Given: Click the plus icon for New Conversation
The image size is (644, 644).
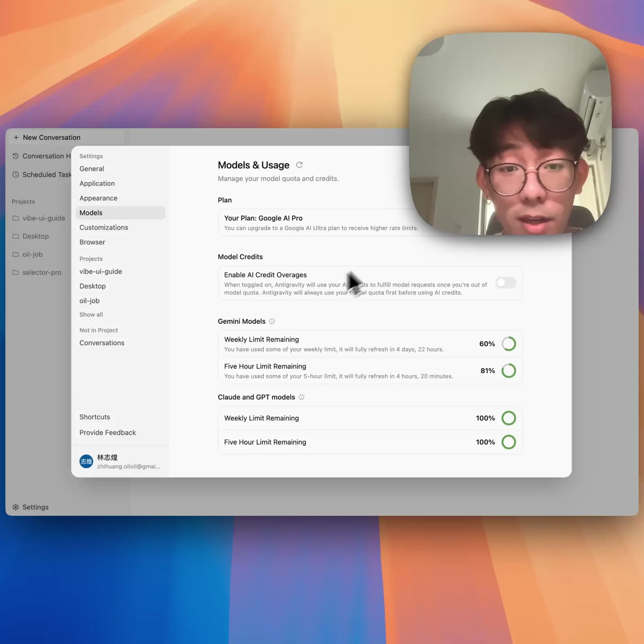Looking at the screenshot, I should [16, 137].
